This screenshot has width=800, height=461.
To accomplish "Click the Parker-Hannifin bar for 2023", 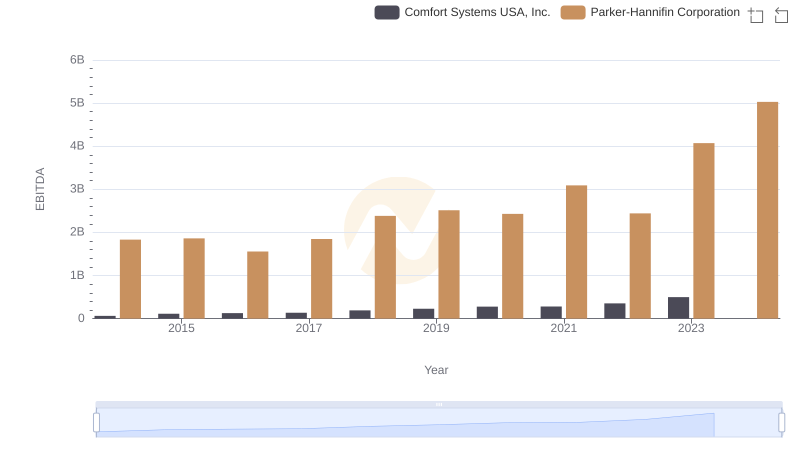I will (x=704, y=230).
